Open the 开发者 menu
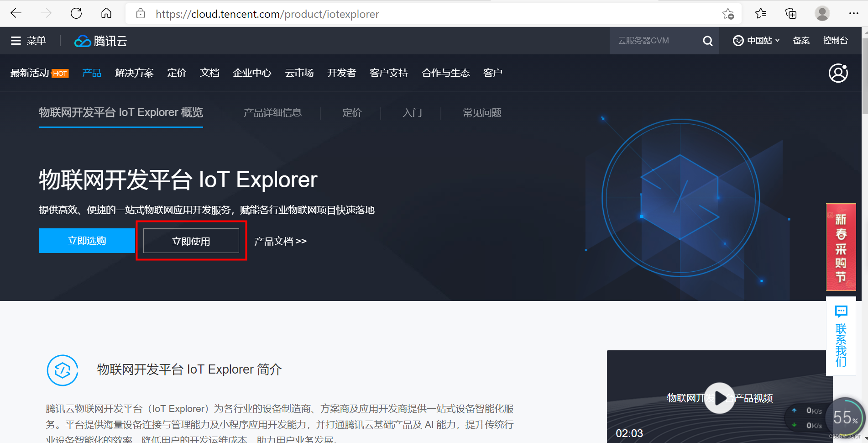Viewport: 868px width, 443px height. (341, 73)
